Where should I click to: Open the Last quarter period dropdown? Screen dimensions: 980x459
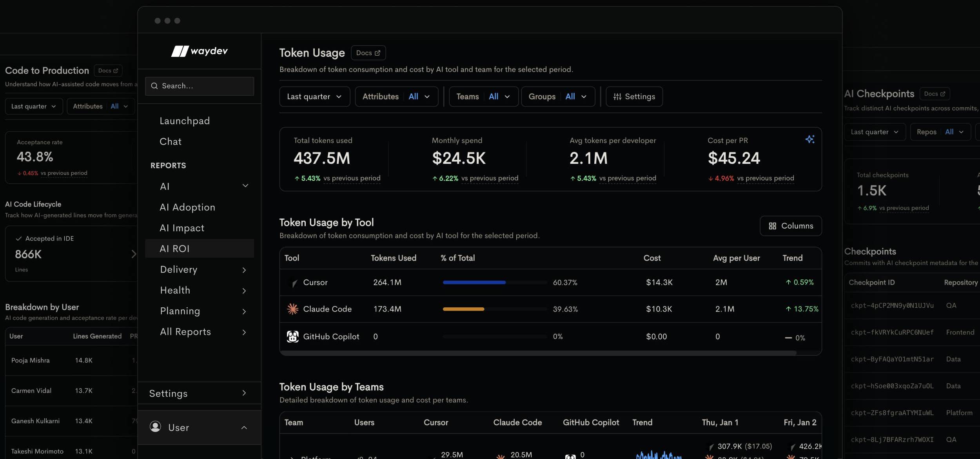click(x=314, y=96)
